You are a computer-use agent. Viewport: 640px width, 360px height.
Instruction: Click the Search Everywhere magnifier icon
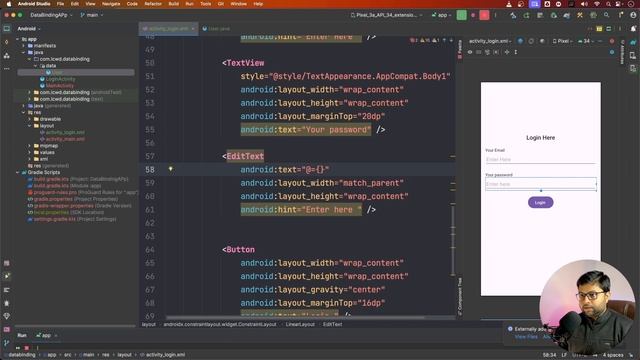[x=607, y=15]
